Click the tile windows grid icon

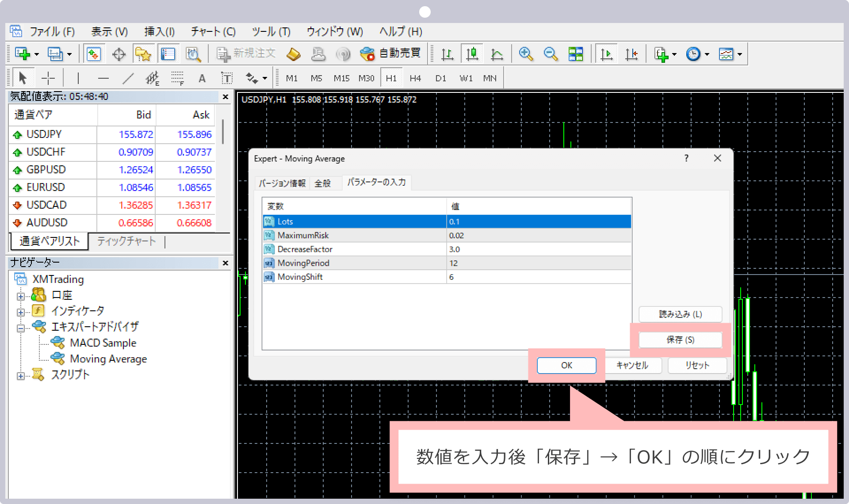coord(575,54)
